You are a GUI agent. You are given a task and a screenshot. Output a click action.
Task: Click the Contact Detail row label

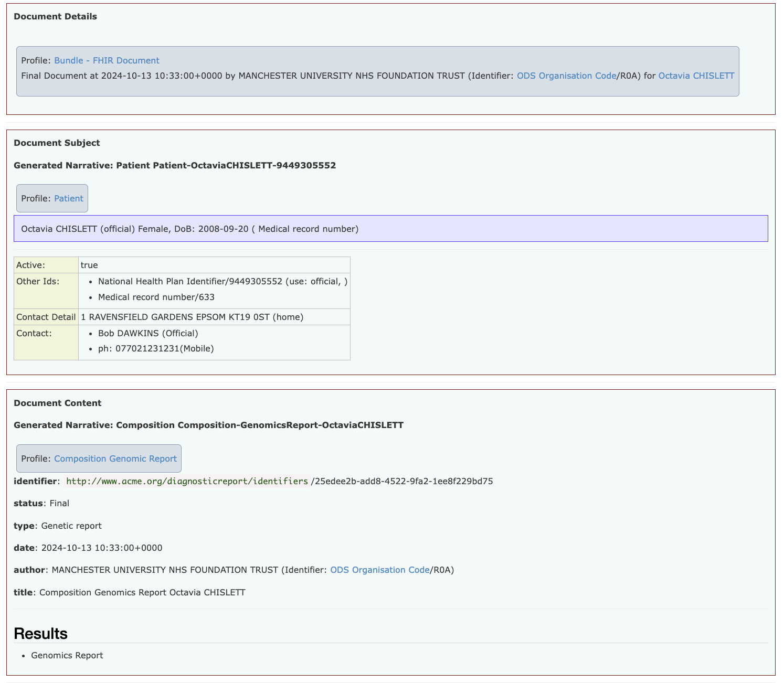pos(46,317)
